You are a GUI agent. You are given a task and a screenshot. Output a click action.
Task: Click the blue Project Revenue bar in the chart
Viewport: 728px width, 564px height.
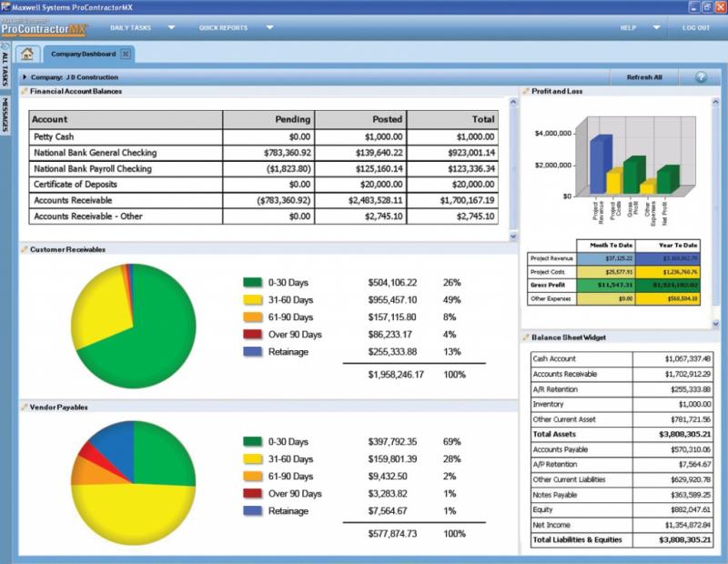(601, 165)
